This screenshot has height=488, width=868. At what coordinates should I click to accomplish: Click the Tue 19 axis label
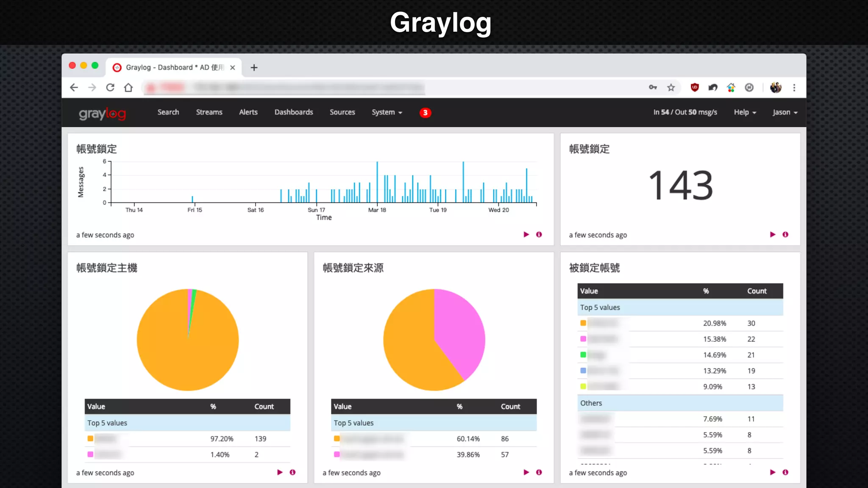[438, 210]
